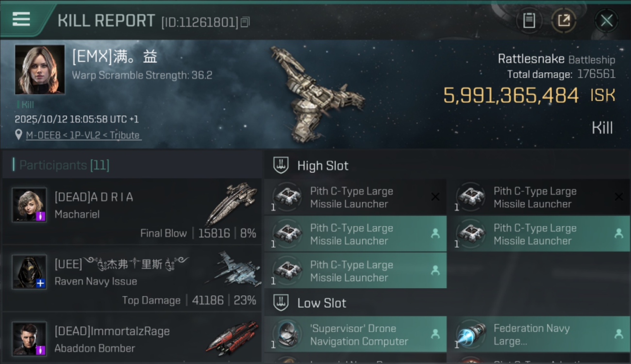Close the Kill Report window

click(606, 20)
